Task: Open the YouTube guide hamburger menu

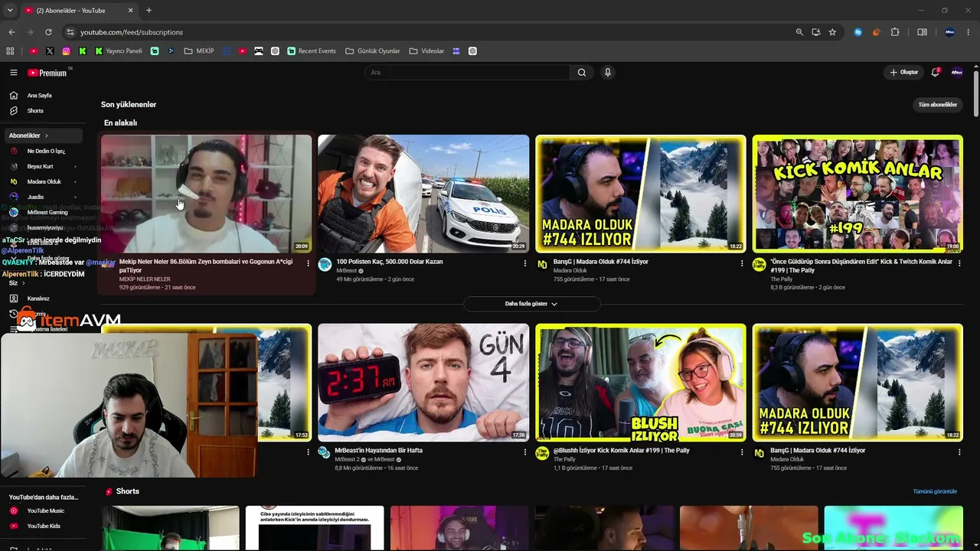Action: 14,73
